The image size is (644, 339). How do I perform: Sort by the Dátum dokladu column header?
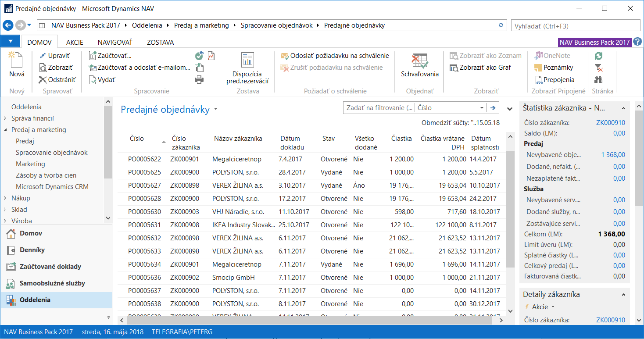291,143
